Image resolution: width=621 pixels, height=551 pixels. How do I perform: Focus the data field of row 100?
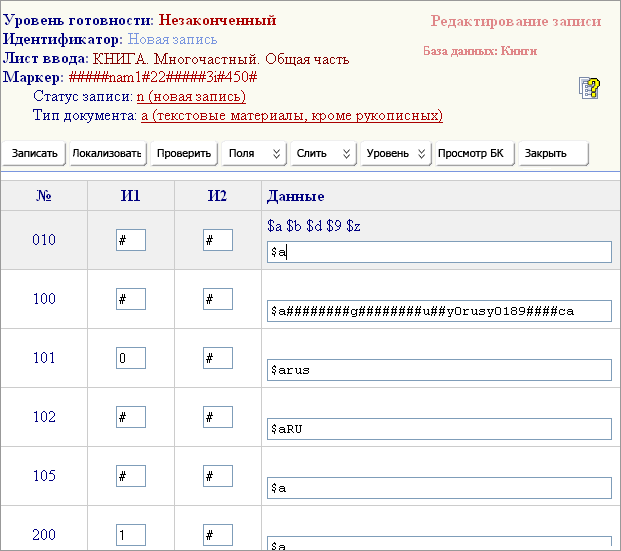click(439, 311)
